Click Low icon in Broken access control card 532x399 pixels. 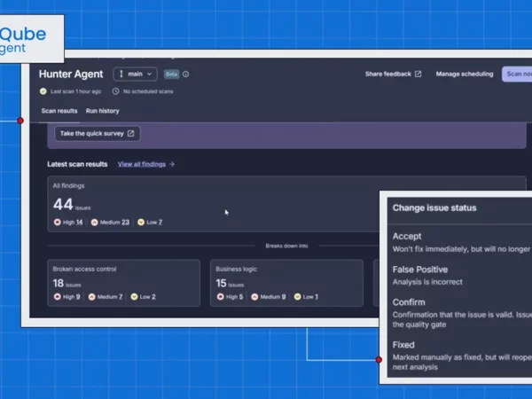point(134,297)
